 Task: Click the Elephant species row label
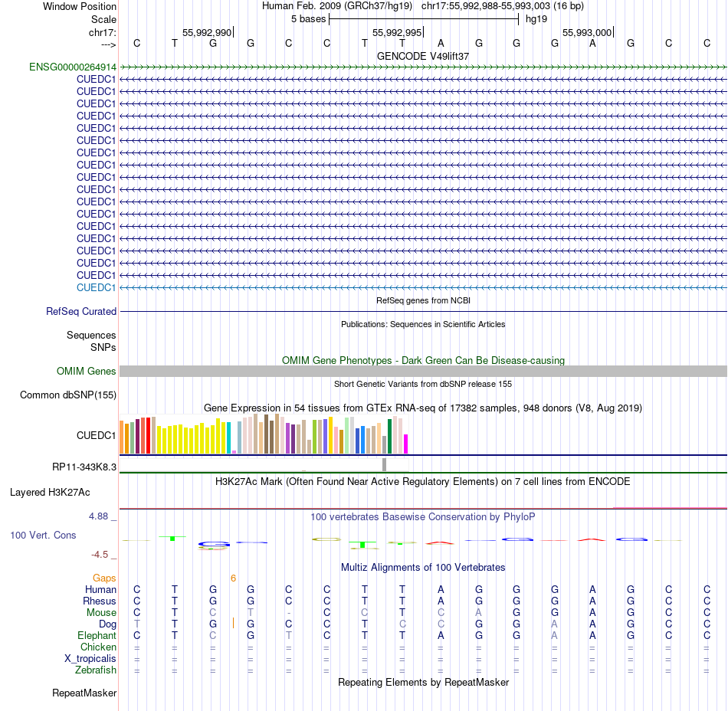[97, 636]
